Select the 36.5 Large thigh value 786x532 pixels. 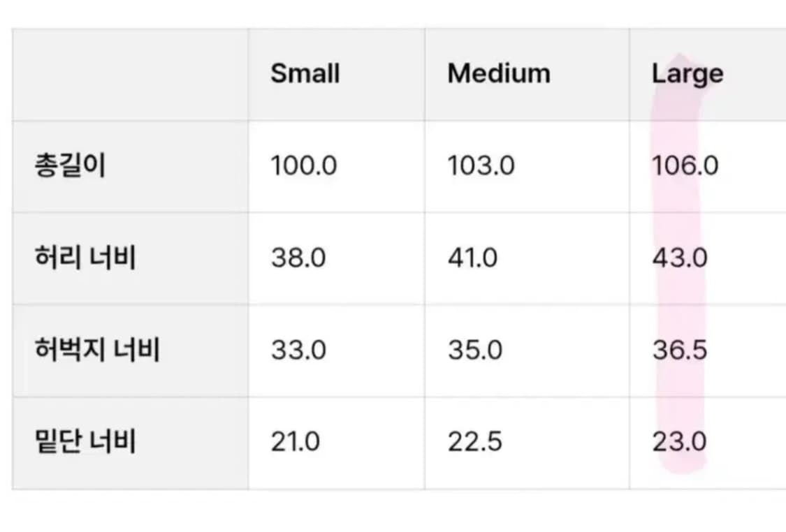tap(680, 350)
